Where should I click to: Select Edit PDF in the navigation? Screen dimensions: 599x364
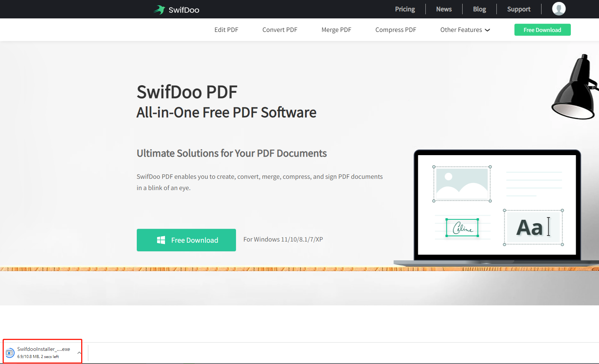tap(226, 30)
